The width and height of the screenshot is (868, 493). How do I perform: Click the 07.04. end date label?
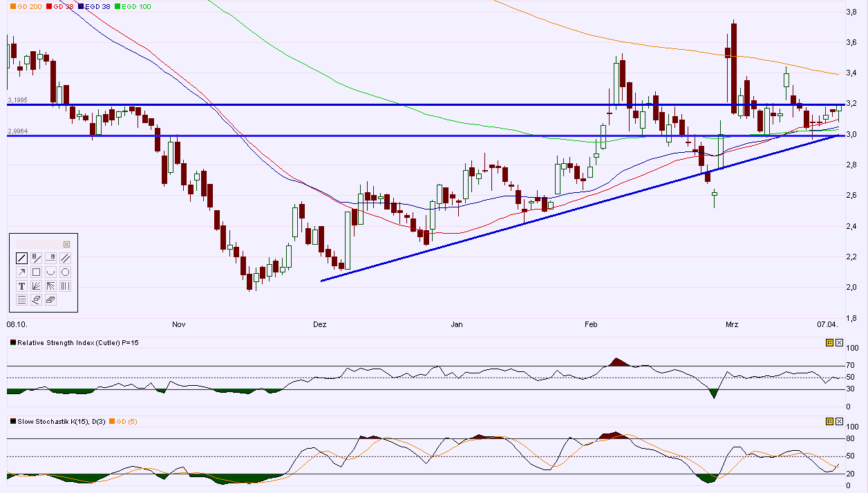pyautogui.click(x=827, y=324)
